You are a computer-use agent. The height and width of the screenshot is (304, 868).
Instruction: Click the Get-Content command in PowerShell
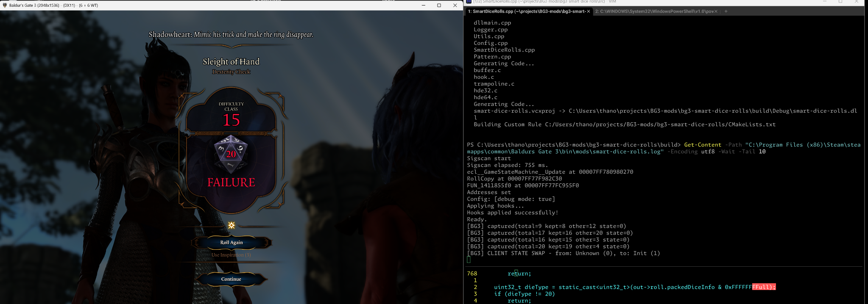click(x=703, y=145)
